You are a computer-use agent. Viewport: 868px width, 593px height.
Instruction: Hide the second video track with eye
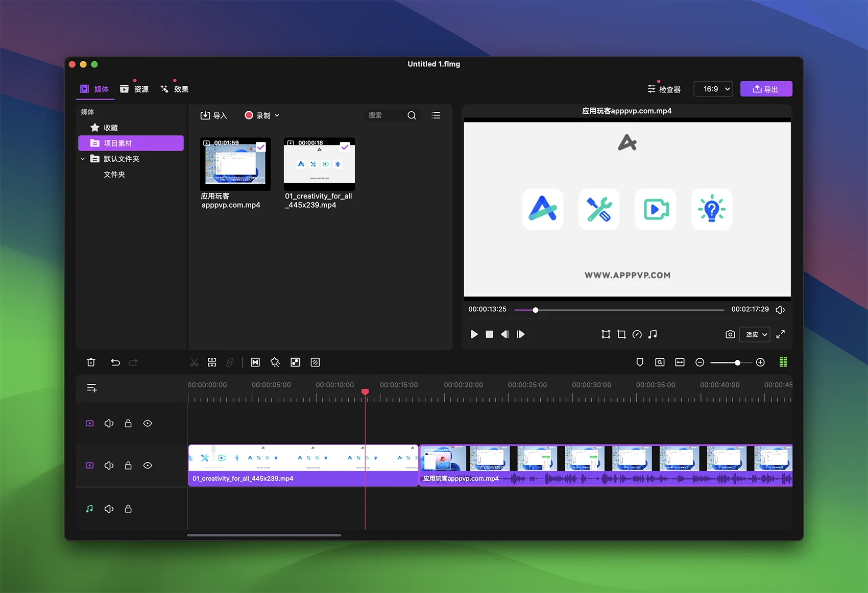(148, 465)
